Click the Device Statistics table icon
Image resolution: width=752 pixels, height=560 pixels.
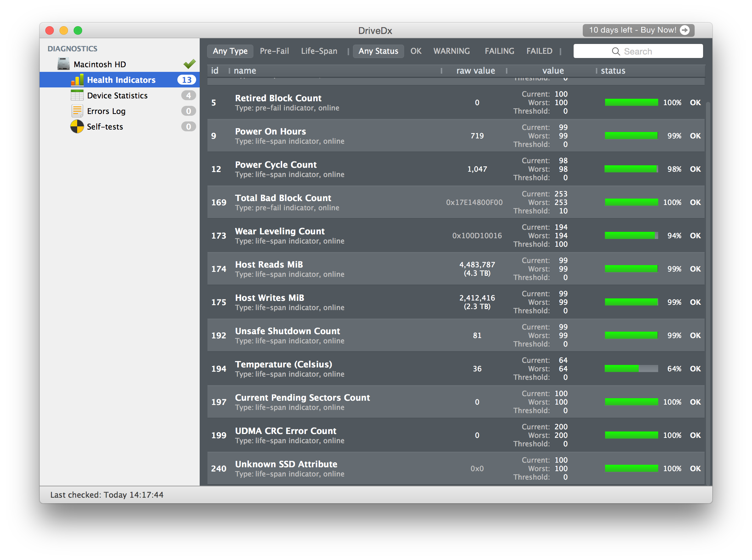point(77,95)
